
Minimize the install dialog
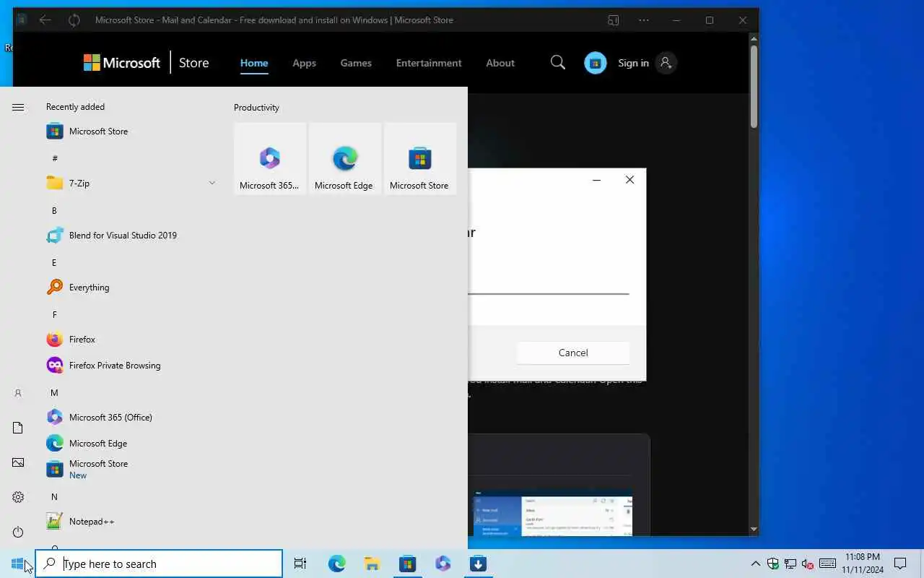point(596,180)
